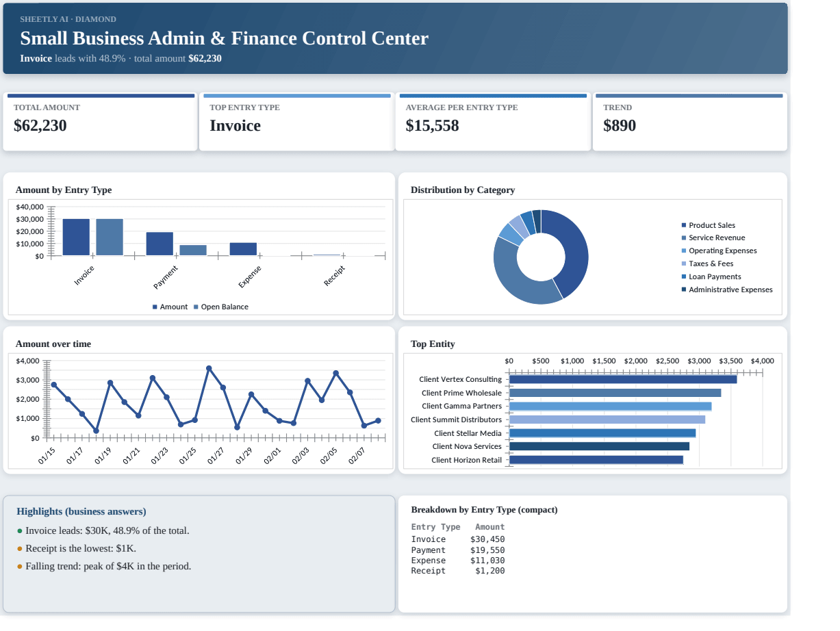Click the Trend value $890
Image resolution: width=840 pixels, height=631 pixels.
(620, 126)
